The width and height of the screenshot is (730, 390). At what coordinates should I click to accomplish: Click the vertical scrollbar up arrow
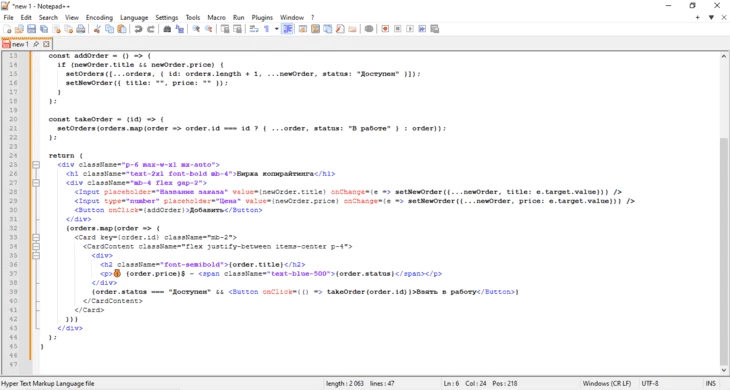click(x=724, y=56)
